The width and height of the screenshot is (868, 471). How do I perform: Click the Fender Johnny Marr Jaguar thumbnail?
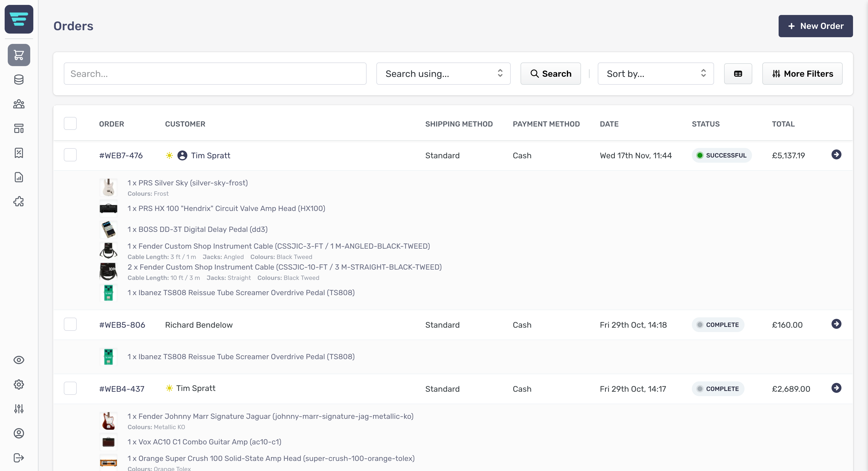click(x=109, y=421)
